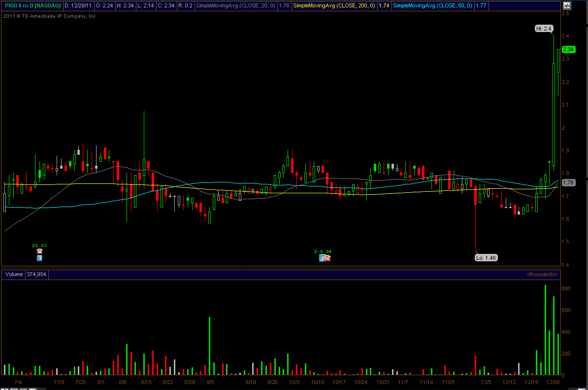The image size is (588, 390).
Task: Click the earnings notebook icon under $0.02
Action: click(x=39, y=258)
